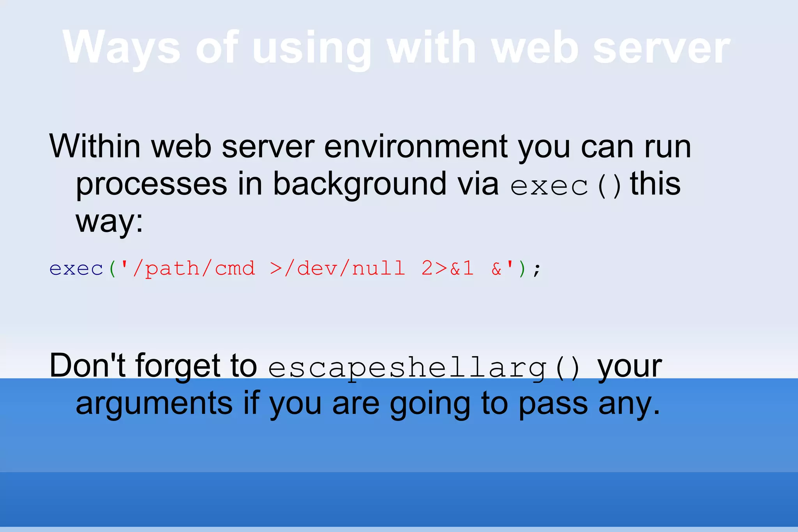Click the slide title 'Ways of using with web server'

click(x=396, y=48)
